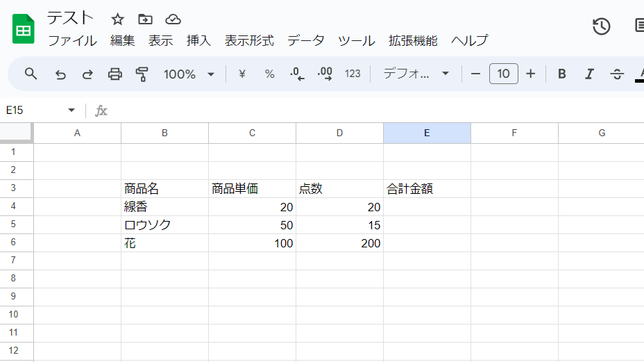
Task: Select the paint format roller icon
Action: tap(142, 74)
